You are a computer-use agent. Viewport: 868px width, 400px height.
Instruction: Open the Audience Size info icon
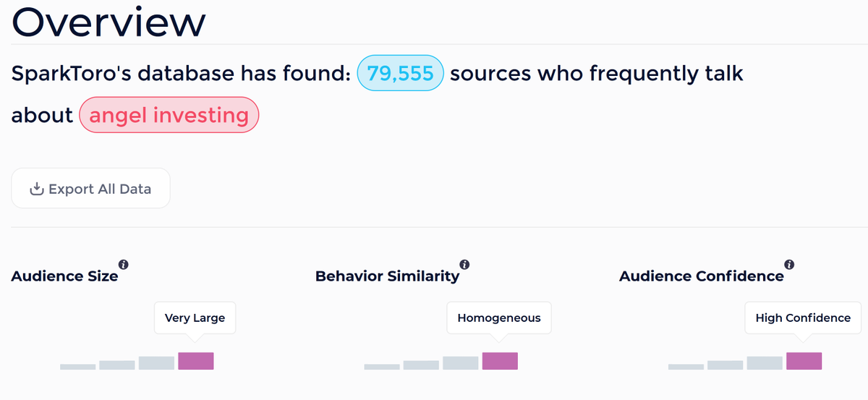[x=124, y=265]
